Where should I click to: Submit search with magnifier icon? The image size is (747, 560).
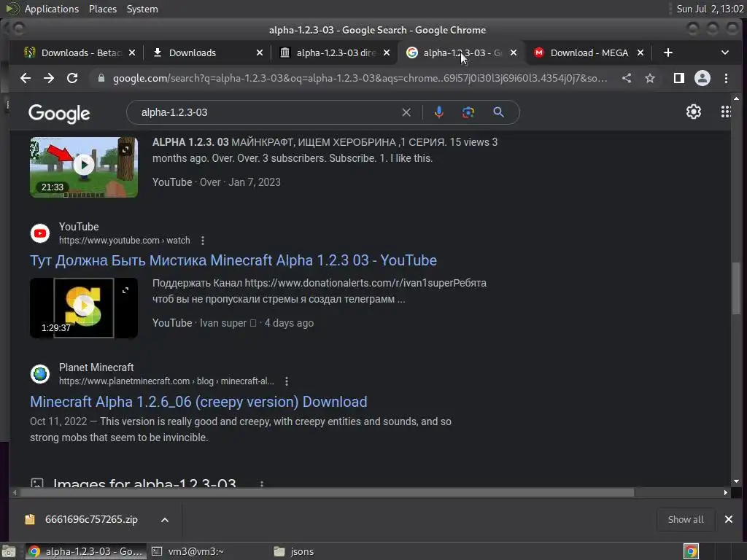(x=498, y=112)
